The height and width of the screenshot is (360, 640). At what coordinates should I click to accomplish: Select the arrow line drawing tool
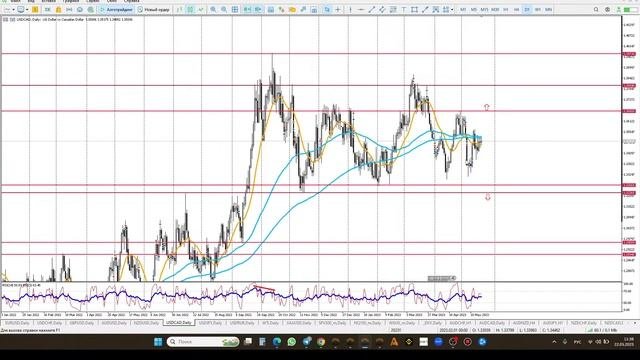425,9
